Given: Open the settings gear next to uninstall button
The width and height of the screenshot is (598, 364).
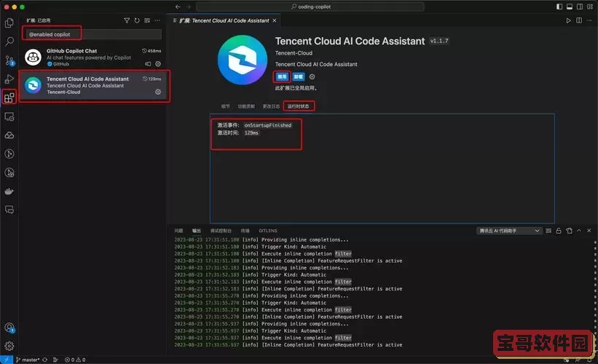Looking at the screenshot, I should pyautogui.click(x=312, y=76).
